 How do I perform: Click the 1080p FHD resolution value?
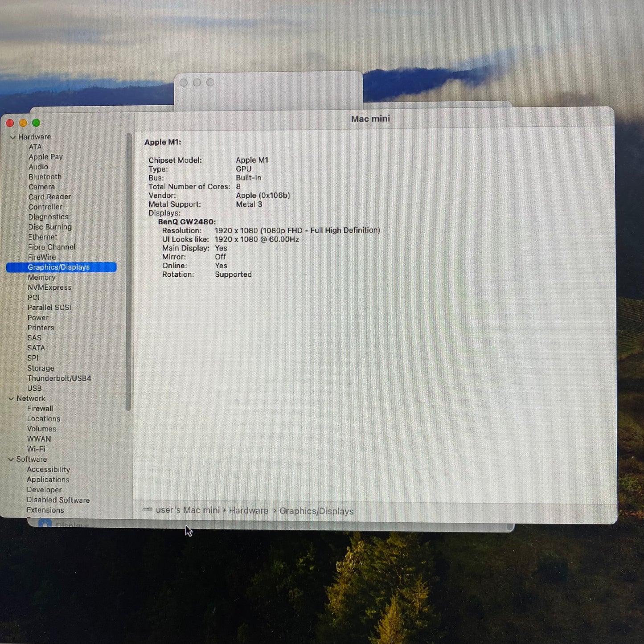pyautogui.click(x=297, y=231)
